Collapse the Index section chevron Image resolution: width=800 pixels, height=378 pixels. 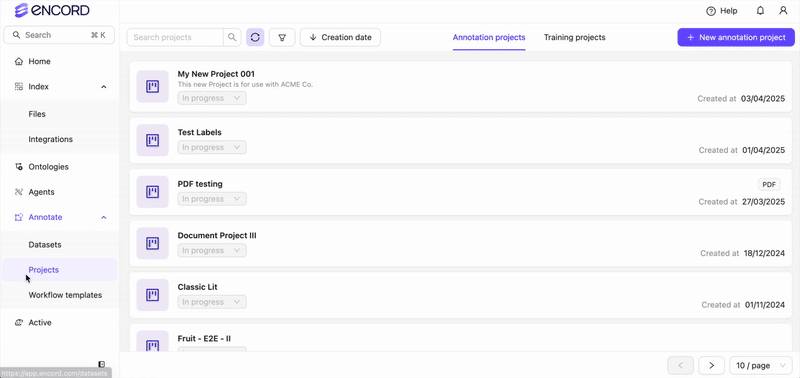(104, 87)
